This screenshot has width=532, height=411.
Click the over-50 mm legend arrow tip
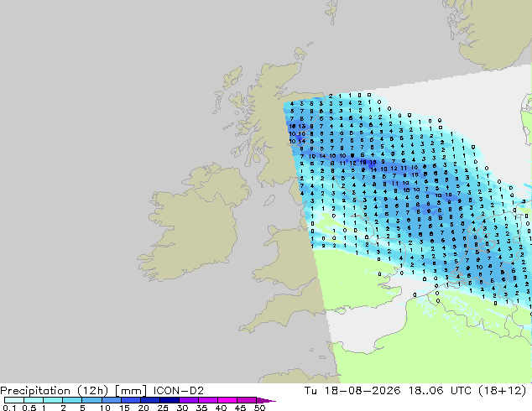(266, 400)
